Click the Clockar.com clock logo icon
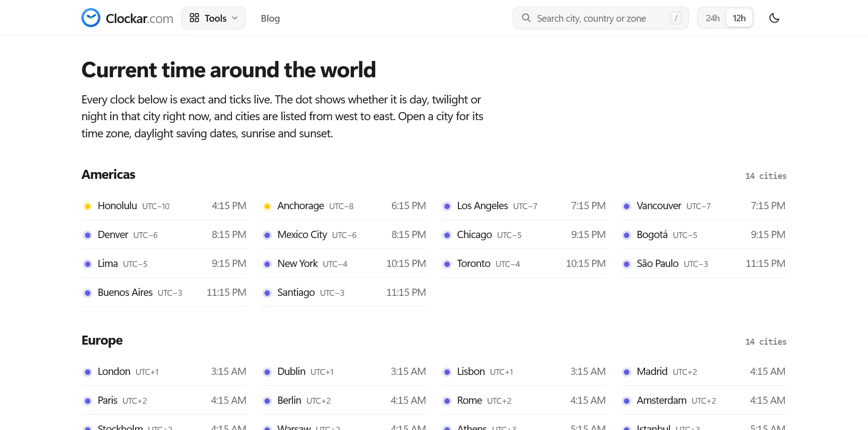The image size is (868, 430). (x=91, y=18)
